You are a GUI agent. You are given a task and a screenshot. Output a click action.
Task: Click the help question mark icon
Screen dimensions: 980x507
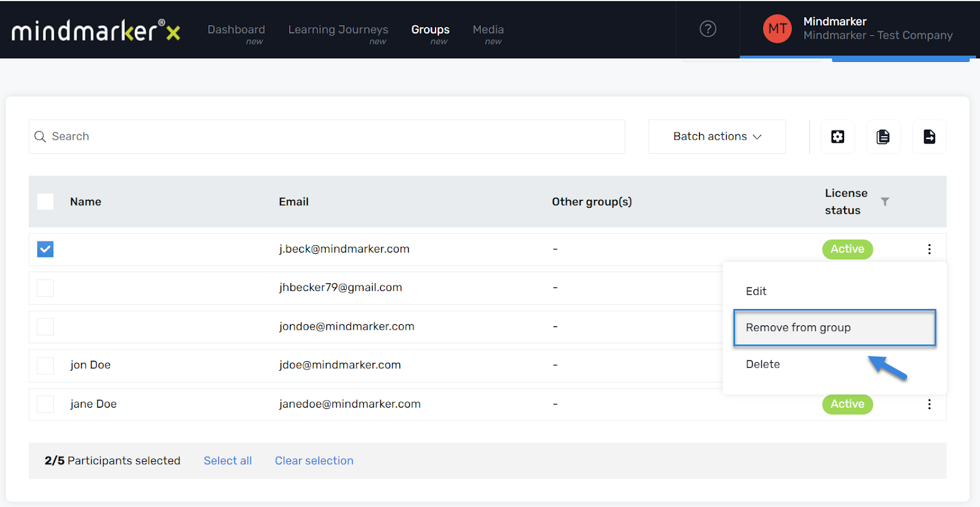[x=707, y=29]
